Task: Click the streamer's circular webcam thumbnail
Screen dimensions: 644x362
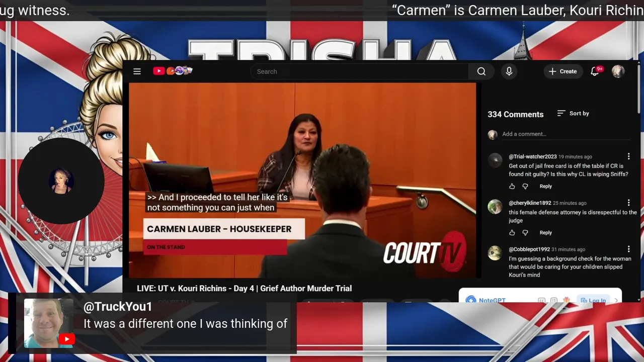Action: (x=61, y=180)
